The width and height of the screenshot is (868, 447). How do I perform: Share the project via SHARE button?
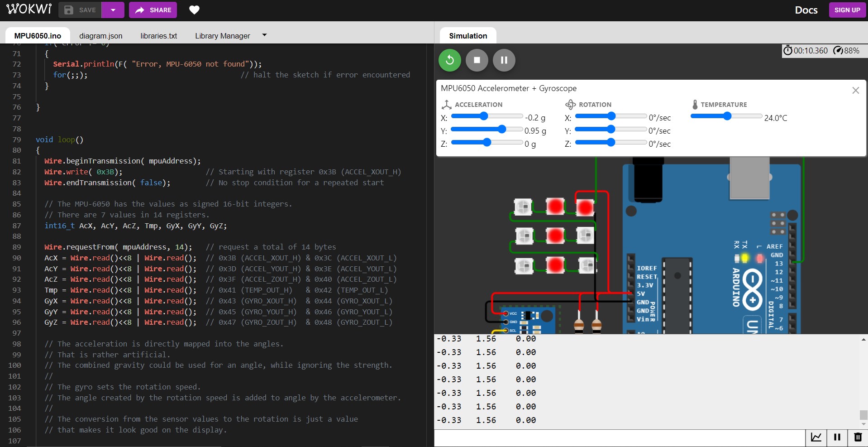click(153, 10)
